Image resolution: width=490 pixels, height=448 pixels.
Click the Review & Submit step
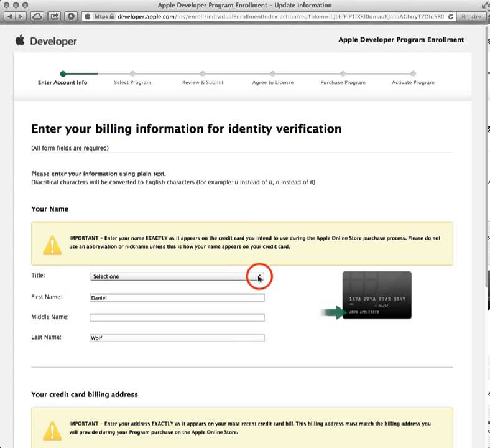[203, 82]
